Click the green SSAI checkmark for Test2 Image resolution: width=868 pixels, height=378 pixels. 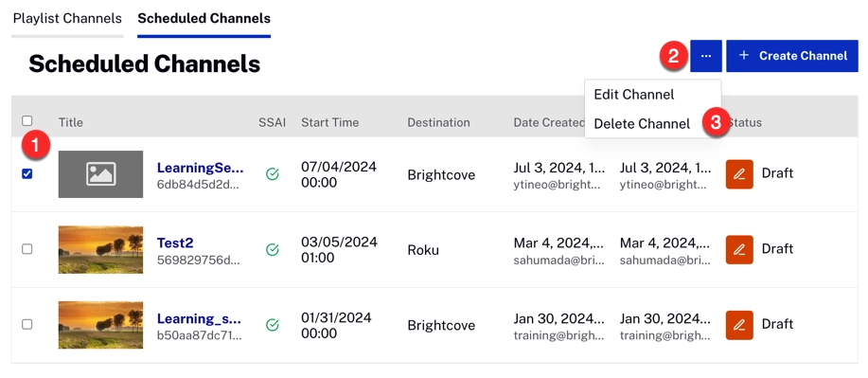(273, 249)
